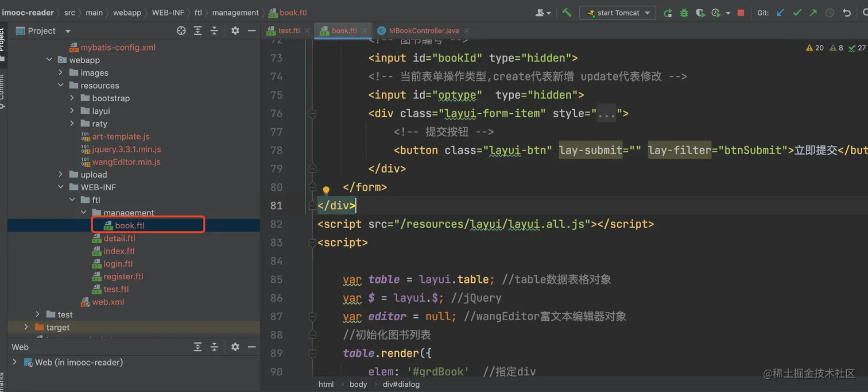Screen dimensions: 868x392
Task: Collapse the resources folder
Action: 61,86
